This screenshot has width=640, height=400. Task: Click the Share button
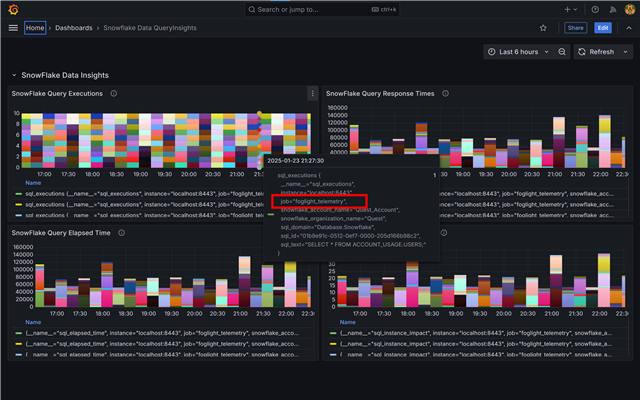click(576, 28)
